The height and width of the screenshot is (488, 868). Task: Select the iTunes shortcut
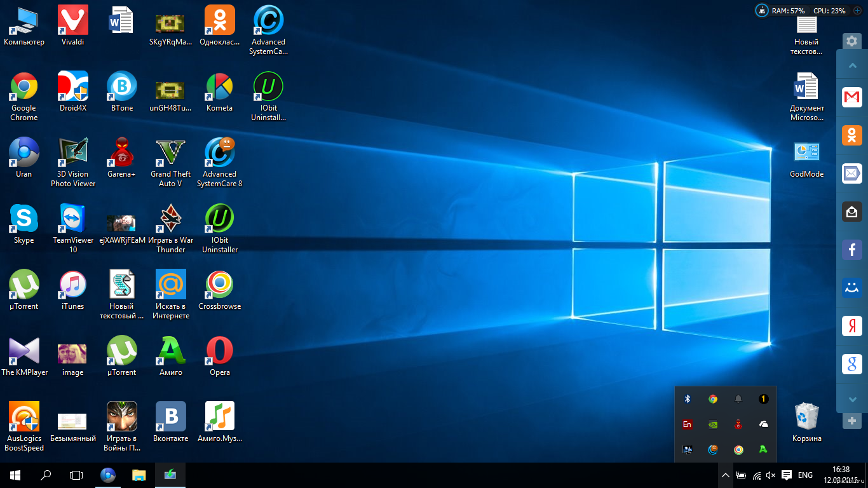72,290
